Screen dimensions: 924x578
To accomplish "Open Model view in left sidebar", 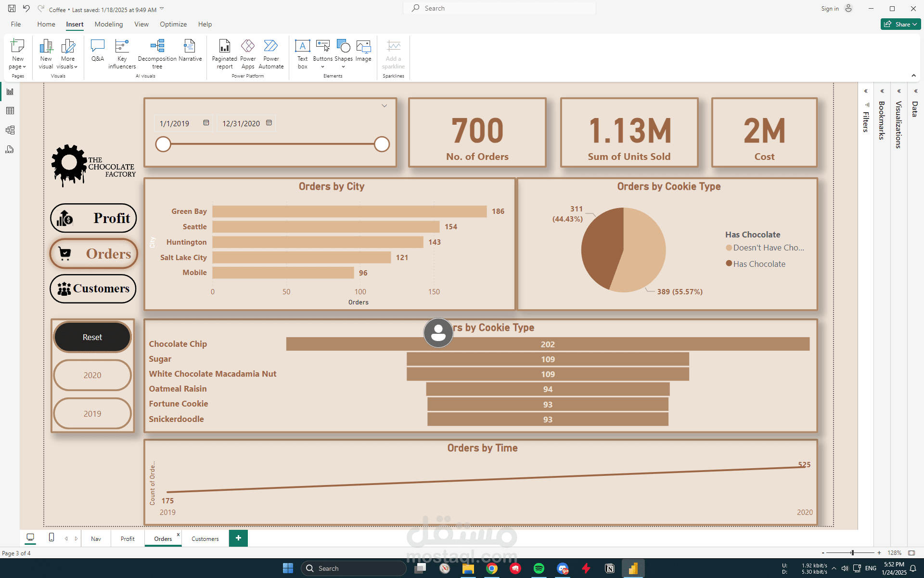I will (x=10, y=130).
